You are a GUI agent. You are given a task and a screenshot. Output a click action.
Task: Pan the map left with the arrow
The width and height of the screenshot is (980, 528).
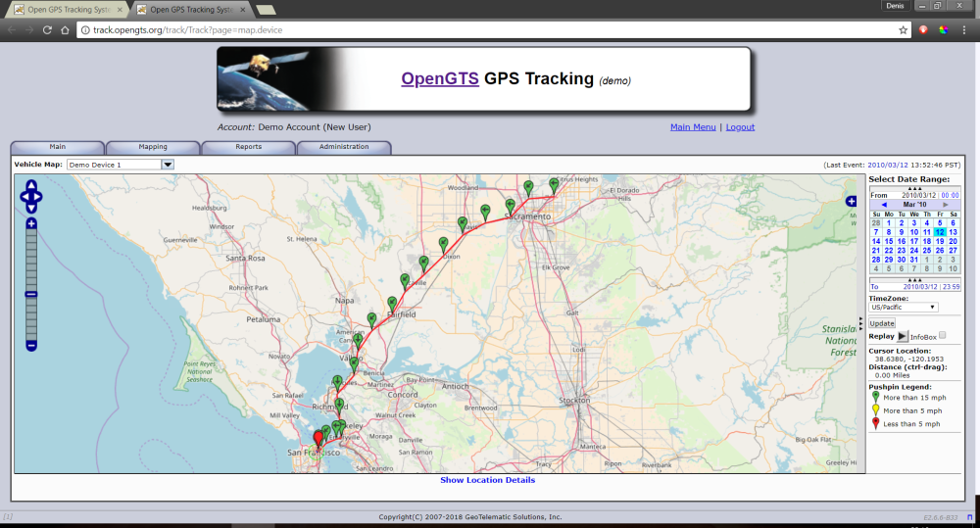point(24,197)
